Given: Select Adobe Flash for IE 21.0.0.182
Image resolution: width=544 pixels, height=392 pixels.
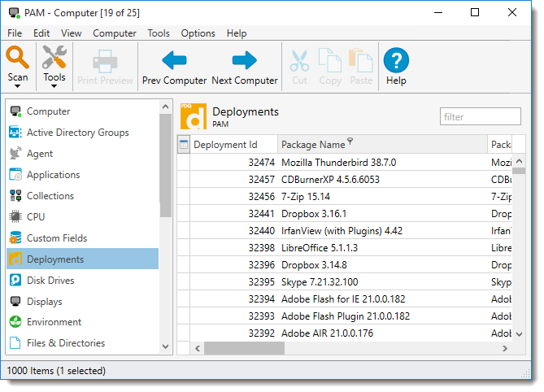Looking at the screenshot, I should [x=345, y=299].
